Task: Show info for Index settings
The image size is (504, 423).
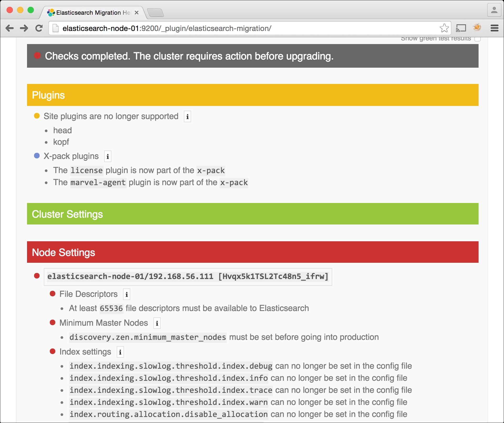Action: click(120, 352)
